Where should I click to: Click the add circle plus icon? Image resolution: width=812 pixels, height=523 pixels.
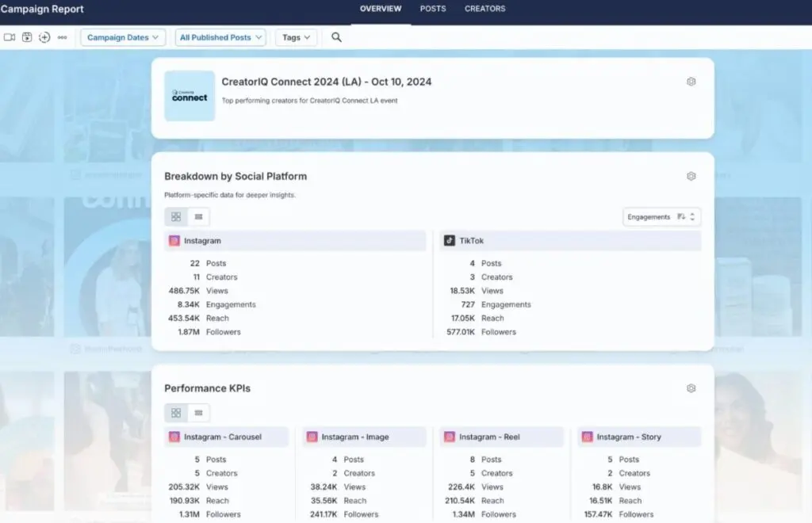[x=44, y=37]
